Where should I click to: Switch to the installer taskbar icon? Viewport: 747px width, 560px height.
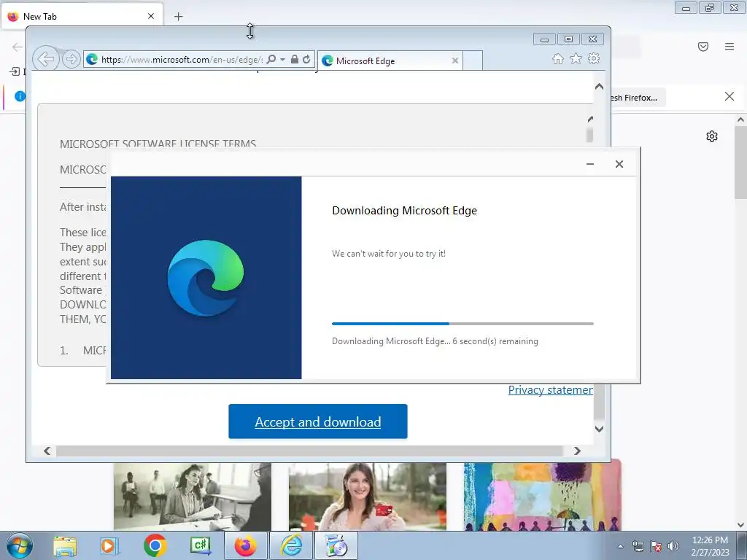pos(336,545)
